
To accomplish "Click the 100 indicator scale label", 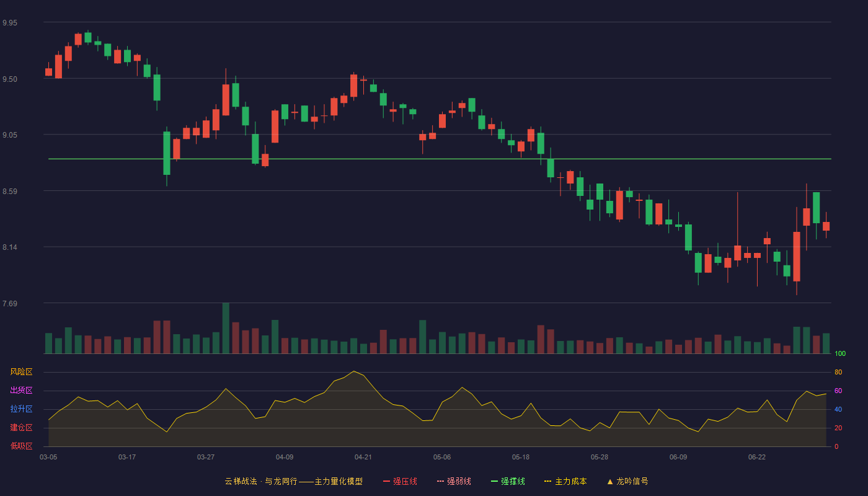I will tap(840, 354).
